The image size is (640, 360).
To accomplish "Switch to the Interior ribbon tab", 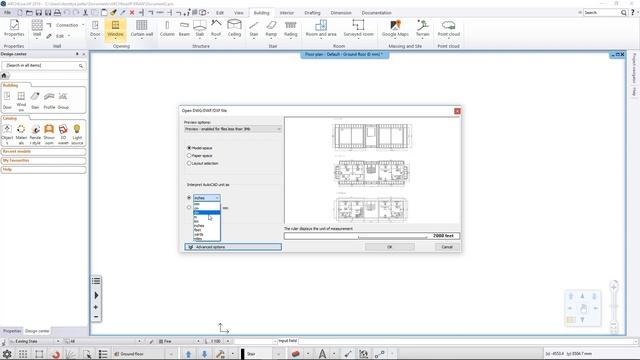I will pos(287,13).
